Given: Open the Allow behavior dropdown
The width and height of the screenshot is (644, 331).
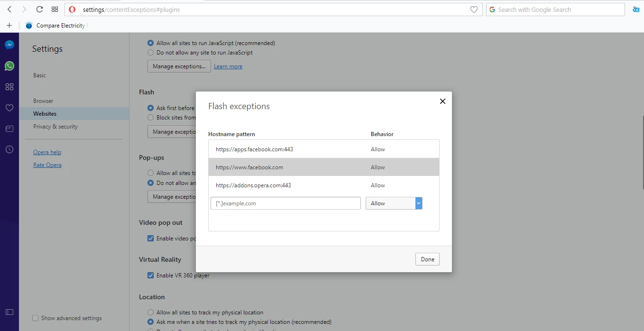Looking at the screenshot, I should pos(394,203).
